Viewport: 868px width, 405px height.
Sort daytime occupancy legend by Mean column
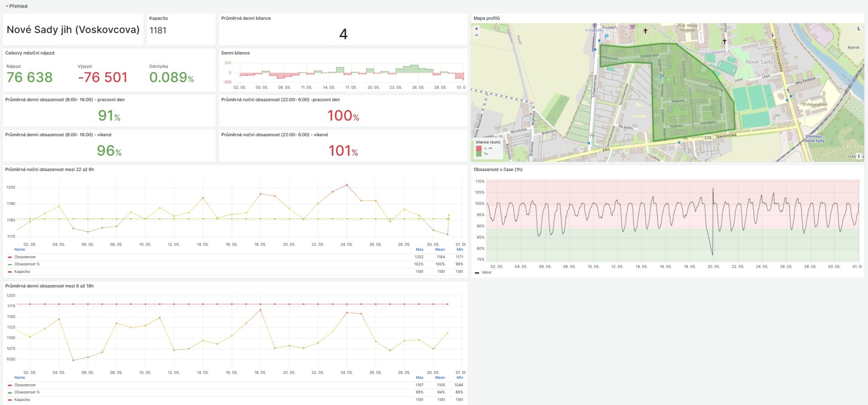point(440,377)
